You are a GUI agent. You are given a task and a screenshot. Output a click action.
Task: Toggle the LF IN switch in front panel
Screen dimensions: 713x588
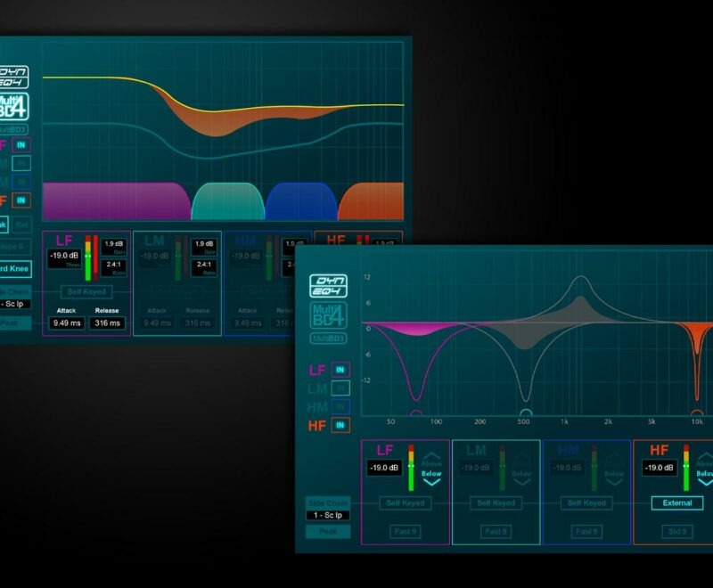pos(340,370)
